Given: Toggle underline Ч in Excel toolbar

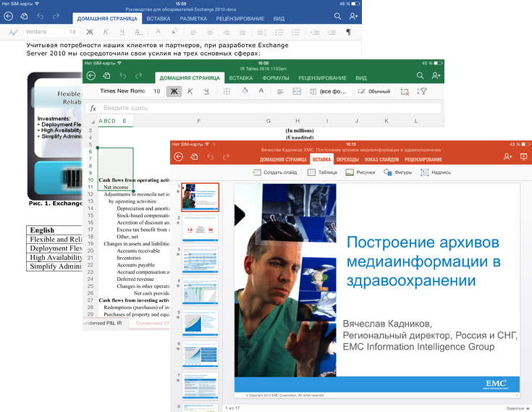Looking at the screenshot, I should [206, 91].
